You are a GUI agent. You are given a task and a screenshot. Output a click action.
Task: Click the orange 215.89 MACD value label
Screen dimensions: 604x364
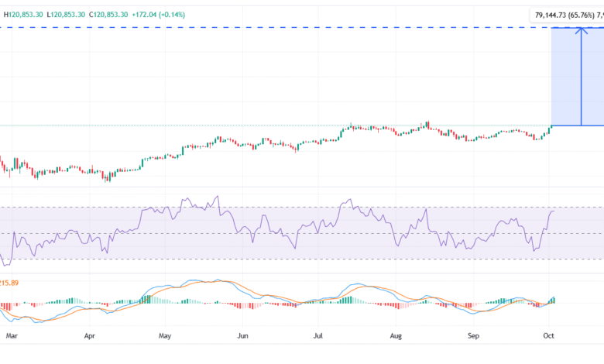pos(9,283)
